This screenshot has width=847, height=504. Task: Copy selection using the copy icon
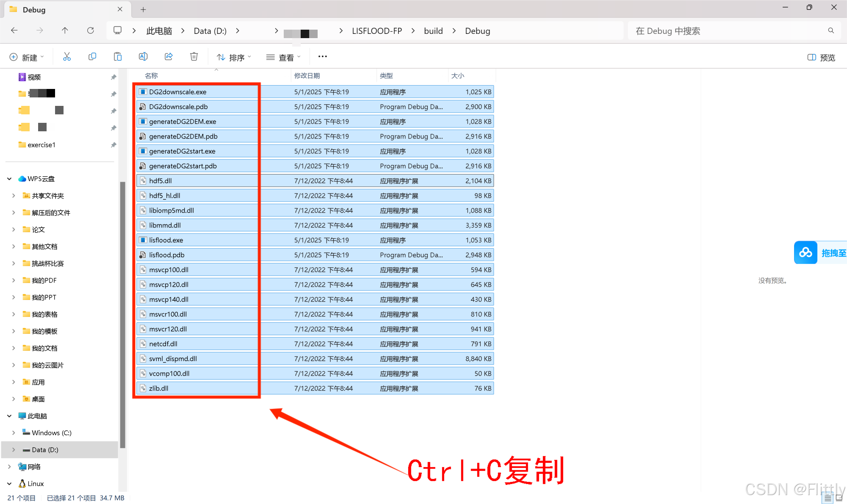coord(92,56)
